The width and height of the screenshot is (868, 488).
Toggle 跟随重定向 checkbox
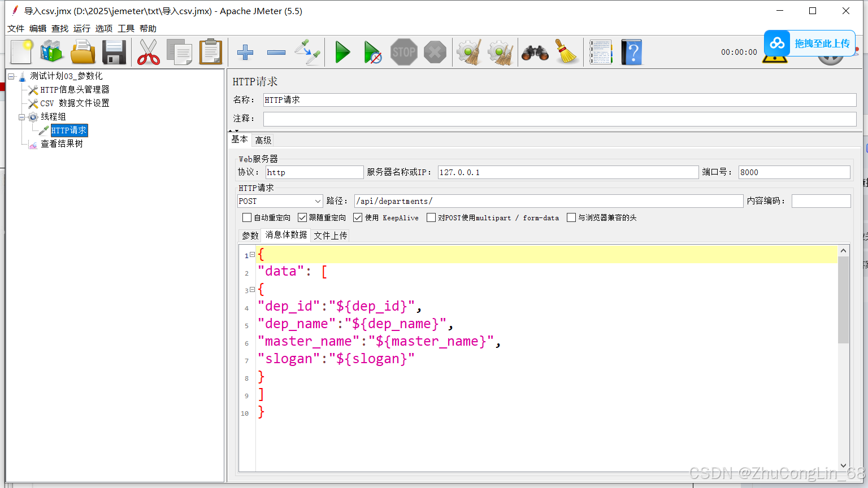pos(302,217)
